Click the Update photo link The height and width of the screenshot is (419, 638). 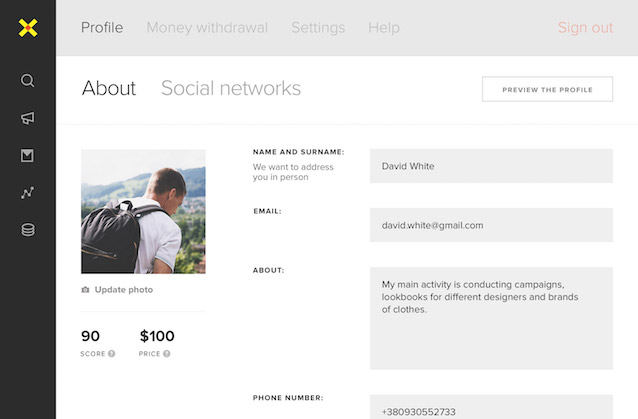(x=124, y=290)
